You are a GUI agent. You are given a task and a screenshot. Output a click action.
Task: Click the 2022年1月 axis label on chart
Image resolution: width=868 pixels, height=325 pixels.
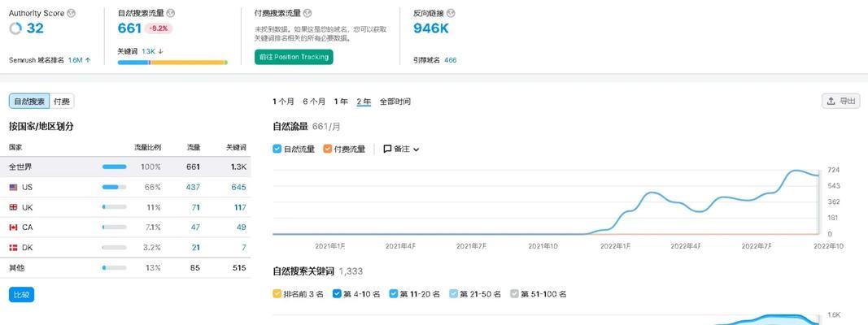point(616,246)
